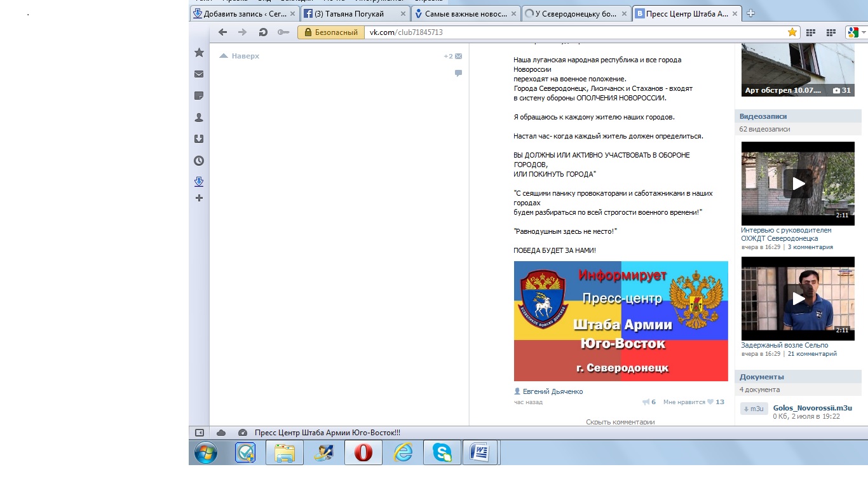This screenshot has height=488, width=868.
Task: Open the contacts panel in sidebar
Action: 199,118
